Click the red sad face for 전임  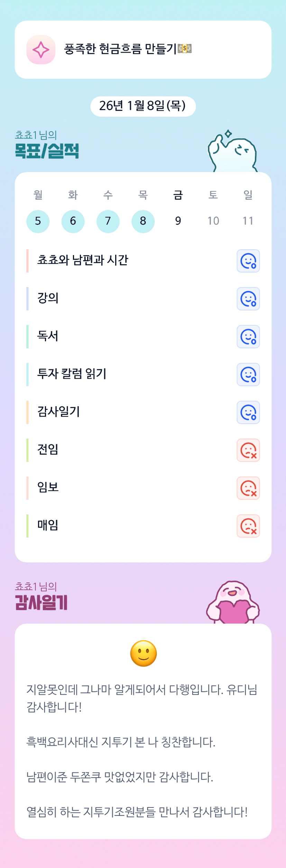tap(248, 450)
